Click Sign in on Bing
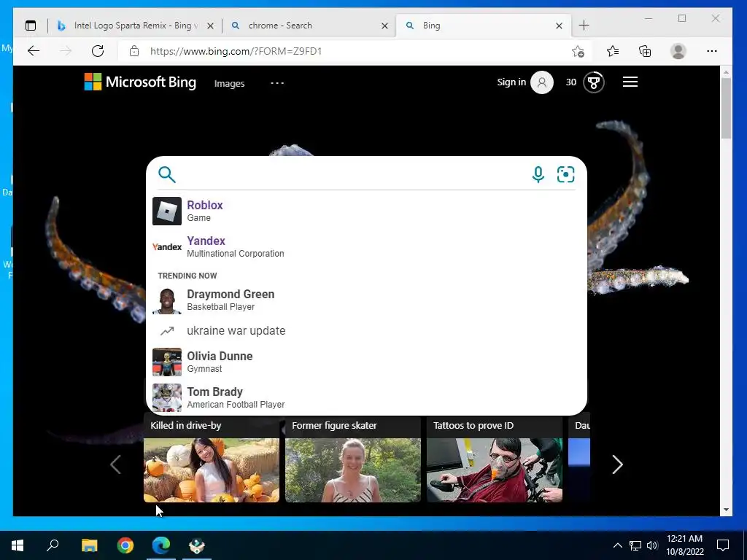The height and width of the screenshot is (560, 747). click(511, 82)
